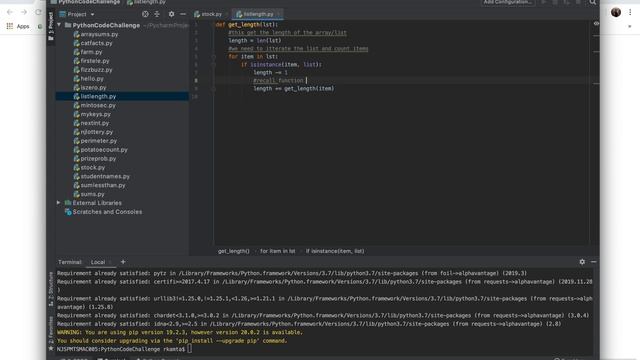Click the 'if isinstance(item, list)' breadcrumb

335,251
